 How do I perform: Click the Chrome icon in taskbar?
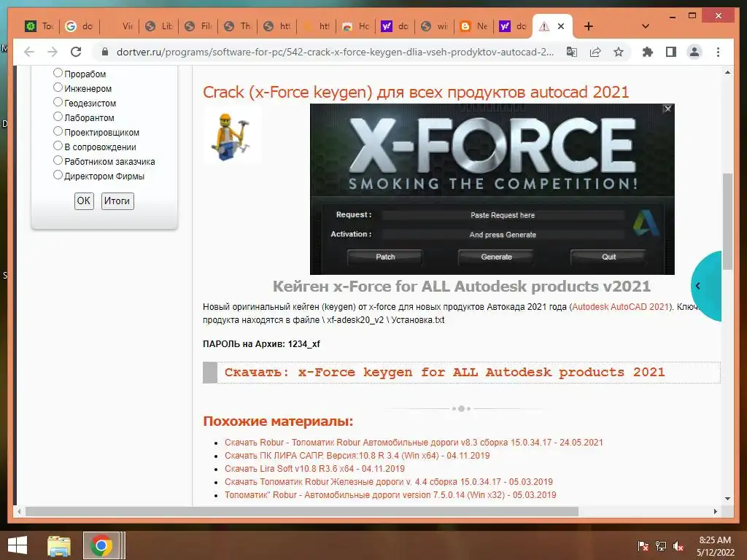coord(101,545)
